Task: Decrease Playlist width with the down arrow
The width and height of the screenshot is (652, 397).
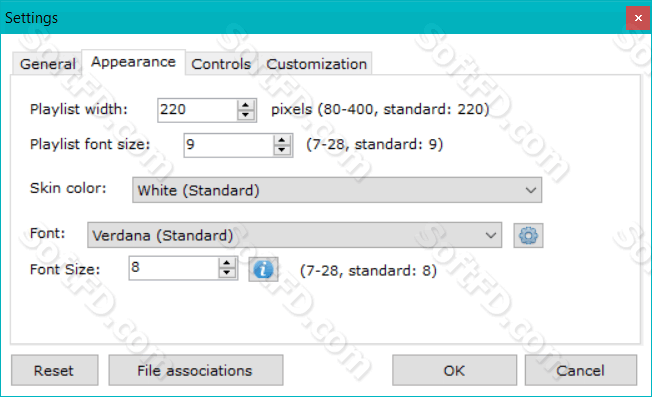Action: [x=246, y=115]
